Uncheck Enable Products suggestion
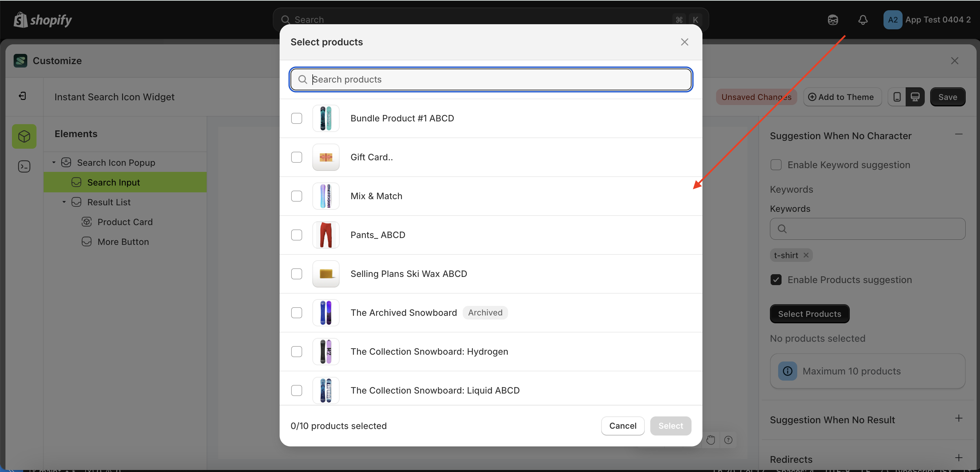This screenshot has height=472, width=980. (x=776, y=280)
